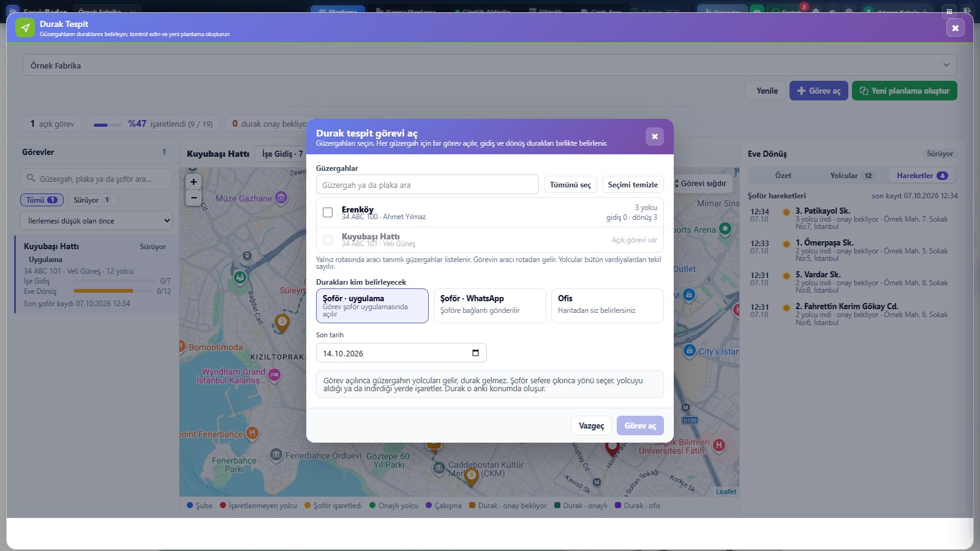Click the Wyndham Grand hotel map marker

(x=274, y=375)
